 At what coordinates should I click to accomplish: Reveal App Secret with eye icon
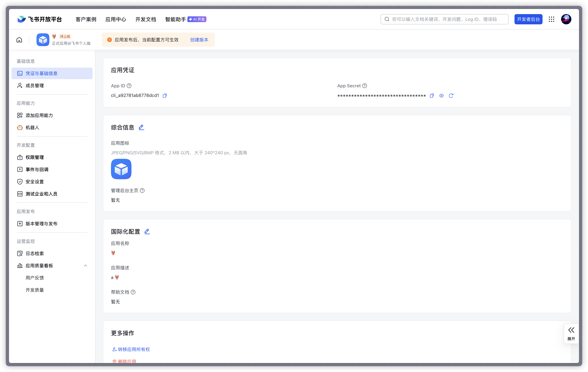pos(441,95)
